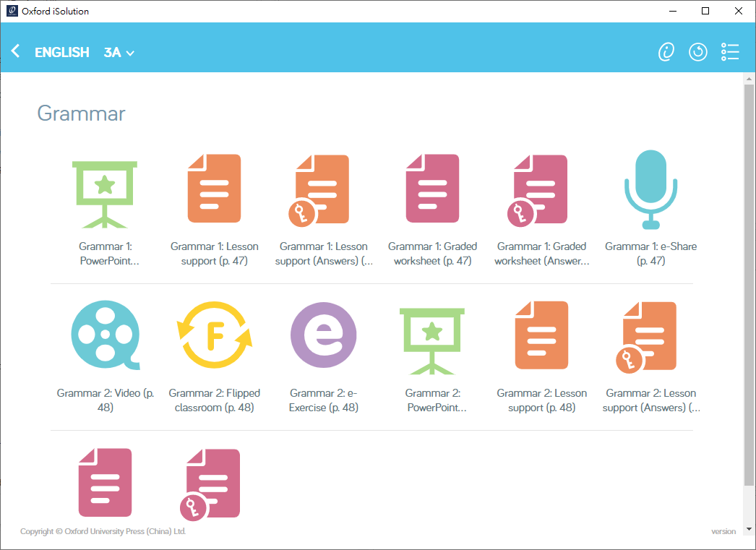Open Grammar 2 Flipped classroom icon
Viewport: 756px width, 550px height.
point(215,335)
